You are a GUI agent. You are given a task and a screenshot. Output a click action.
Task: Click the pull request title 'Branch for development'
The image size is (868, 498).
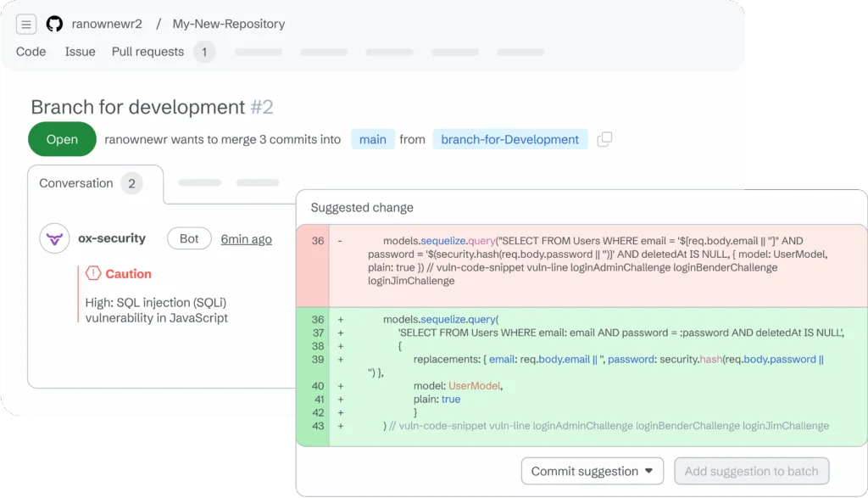coord(138,107)
